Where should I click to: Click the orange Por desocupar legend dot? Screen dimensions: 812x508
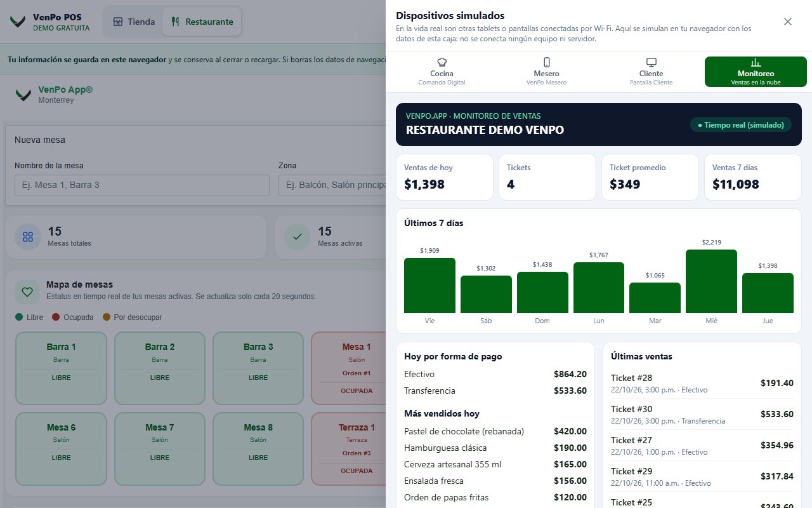107,317
